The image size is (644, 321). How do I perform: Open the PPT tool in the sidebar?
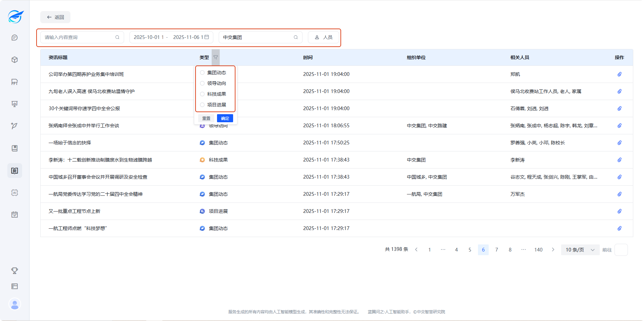(14, 82)
